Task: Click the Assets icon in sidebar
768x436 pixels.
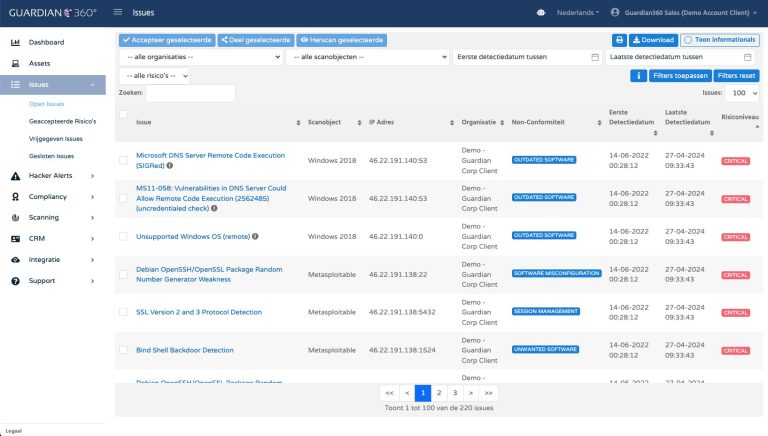Action: (16, 64)
